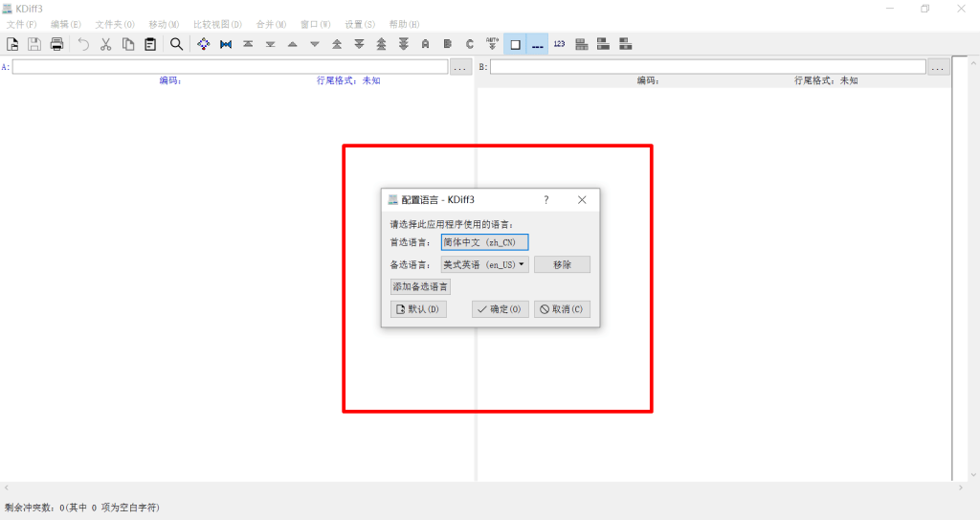Open the 文件夹(O) menu
The height and width of the screenshot is (520, 980).
[115, 24]
